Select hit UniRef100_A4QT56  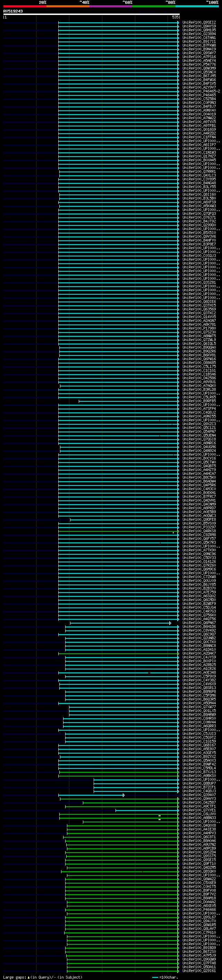click(x=199, y=619)
